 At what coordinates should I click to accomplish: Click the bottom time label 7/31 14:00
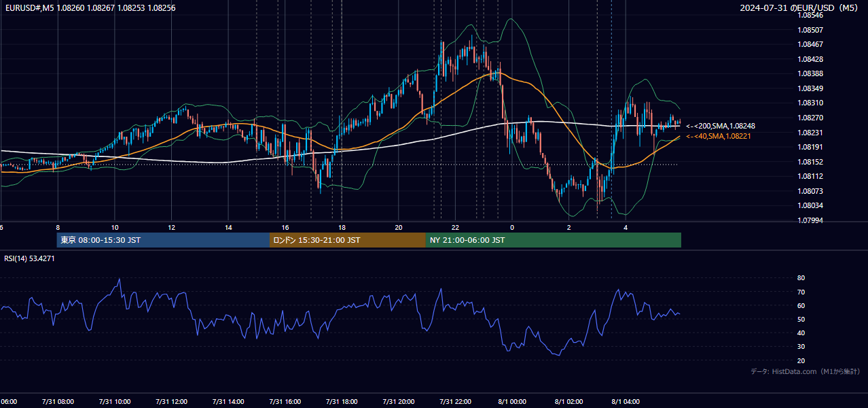point(228,402)
